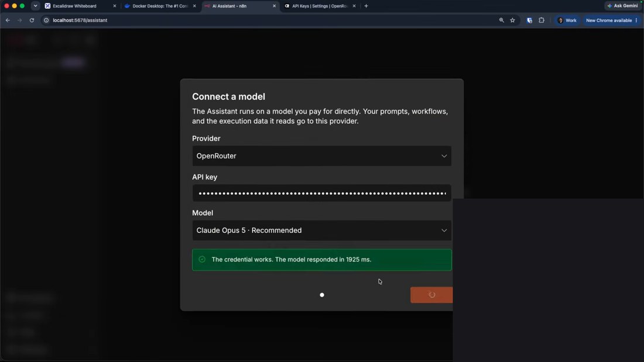Open Chrome three-dot menu
Screen dimensions: 644x362
(636, 20)
